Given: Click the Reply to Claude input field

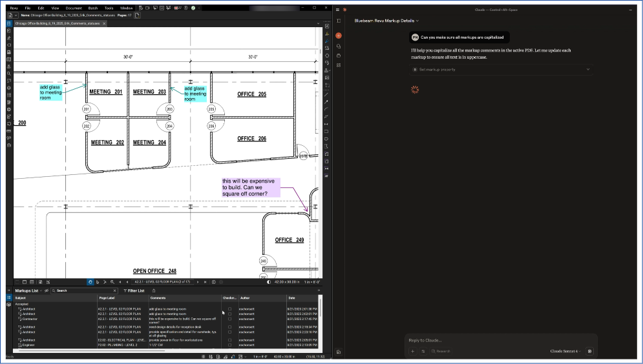Looking at the screenshot, I should (x=500, y=340).
